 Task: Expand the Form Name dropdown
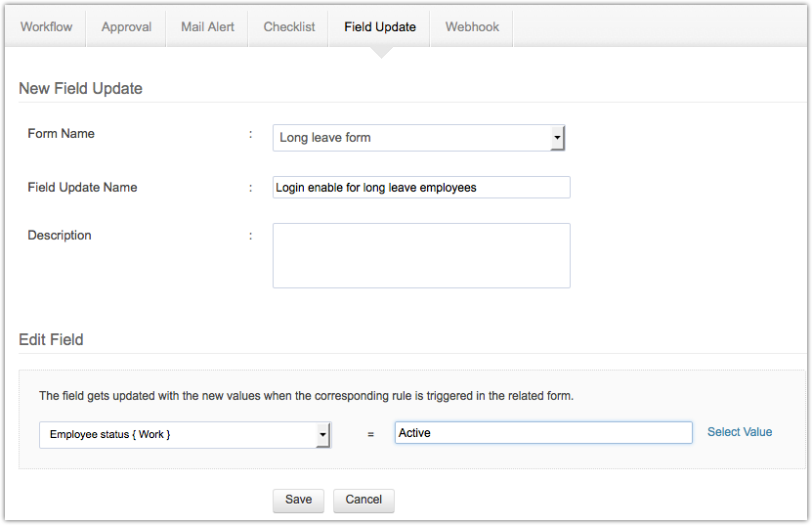pos(419,138)
